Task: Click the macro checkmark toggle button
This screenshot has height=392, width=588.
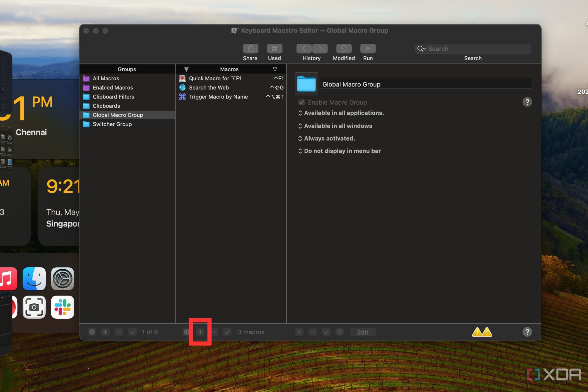Action: (227, 332)
